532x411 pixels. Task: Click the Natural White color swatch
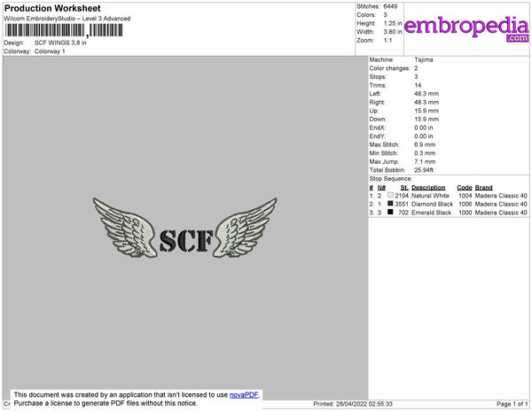pyautogui.click(x=390, y=195)
